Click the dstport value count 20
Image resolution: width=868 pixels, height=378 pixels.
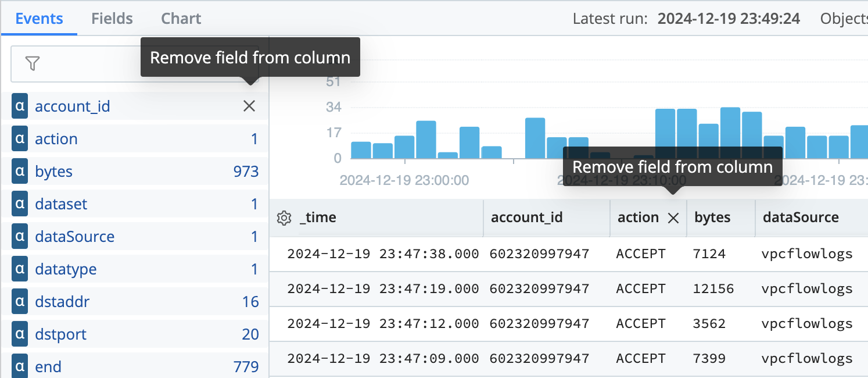pyautogui.click(x=250, y=334)
